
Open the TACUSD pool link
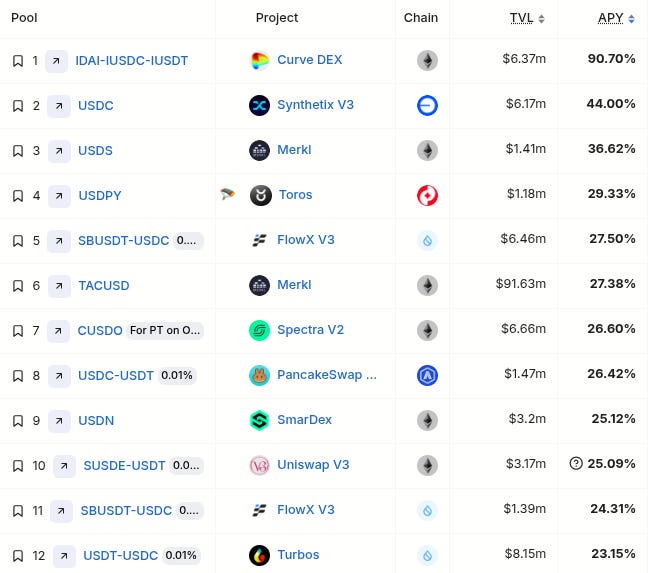104,286
